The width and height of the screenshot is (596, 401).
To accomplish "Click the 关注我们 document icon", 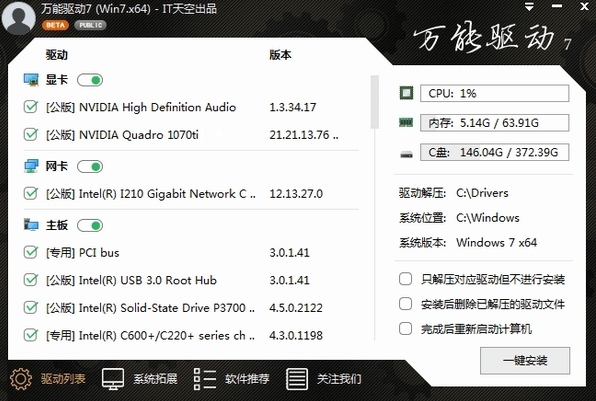I will [296, 379].
